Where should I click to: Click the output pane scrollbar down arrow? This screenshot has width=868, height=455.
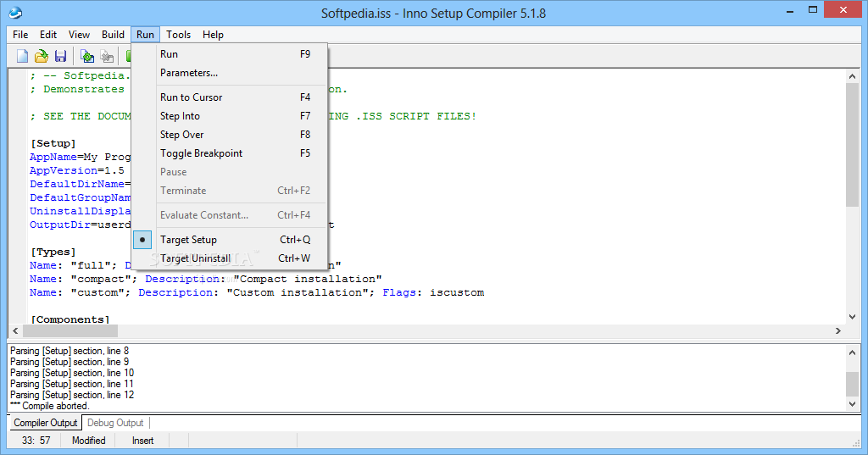[852, 405]
